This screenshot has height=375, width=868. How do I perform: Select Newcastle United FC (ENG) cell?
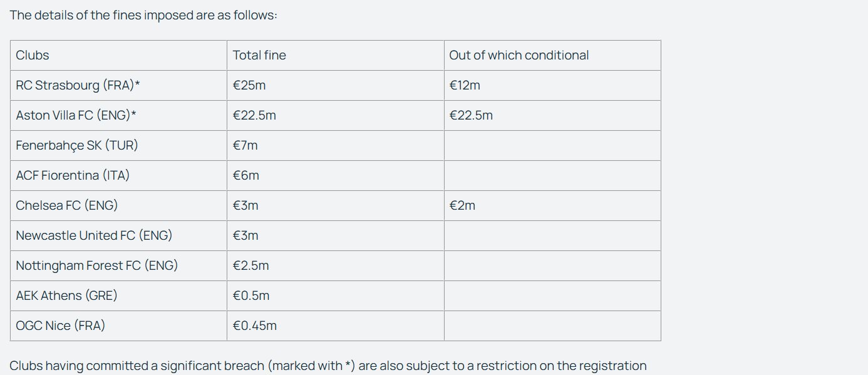click(x=118, y=235)
